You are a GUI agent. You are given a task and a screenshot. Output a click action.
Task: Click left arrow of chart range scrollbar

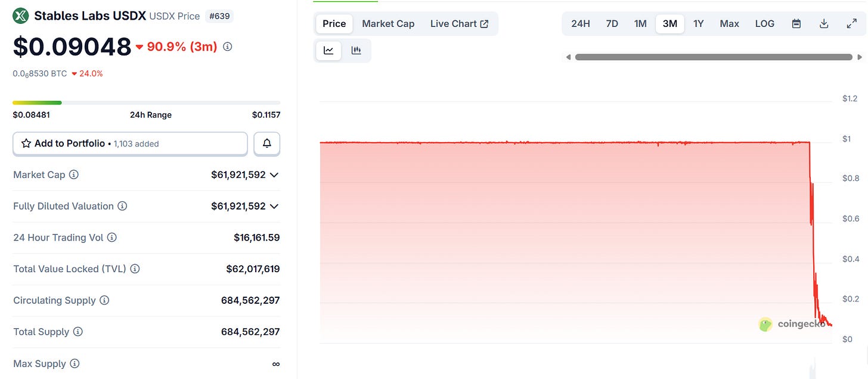click(x=568, y=57)
